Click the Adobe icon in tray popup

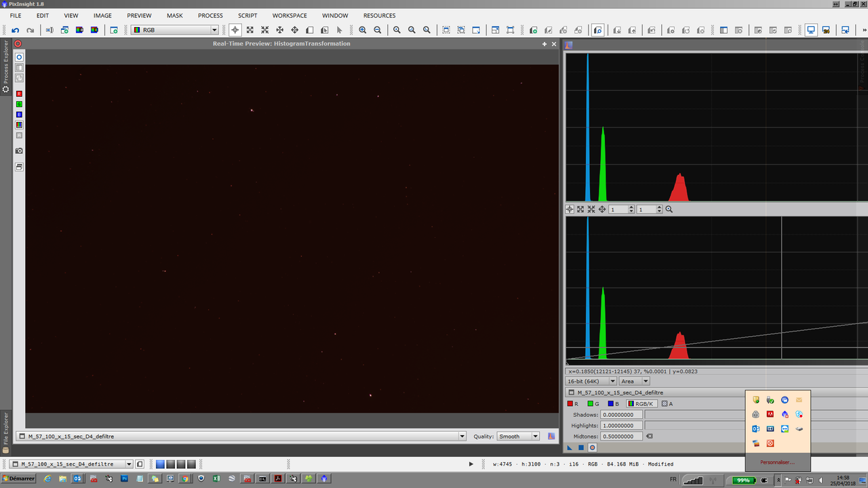(770, 414)
